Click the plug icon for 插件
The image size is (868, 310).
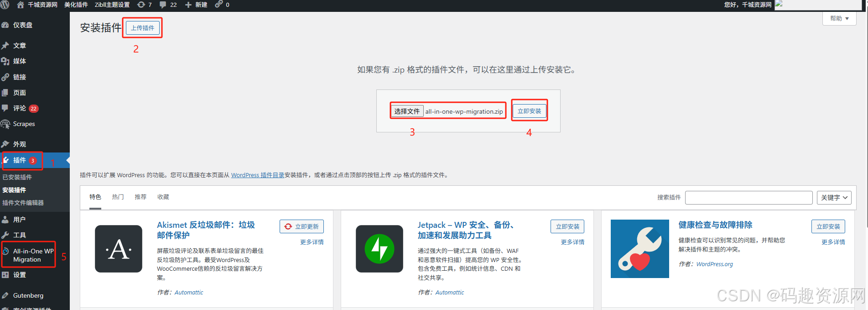pos(6,160)
